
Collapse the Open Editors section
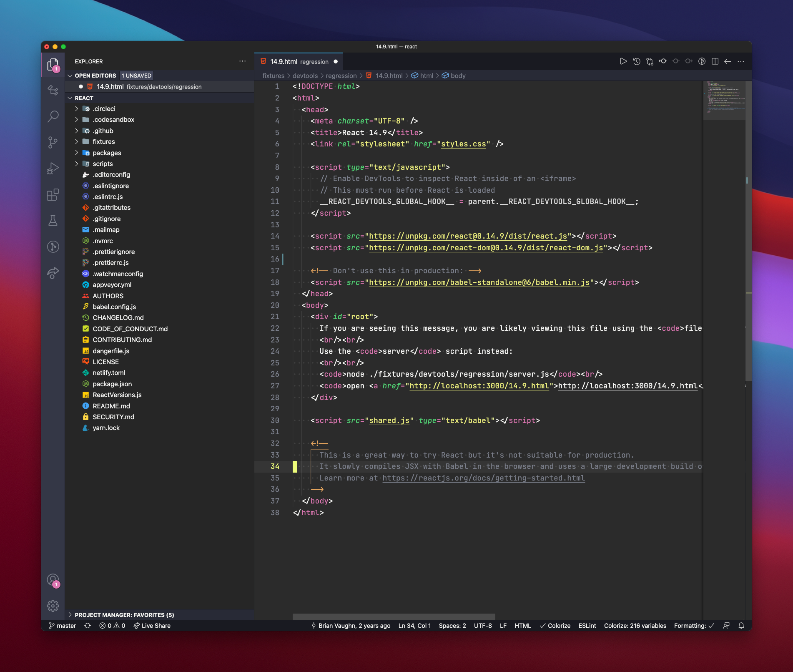[70, 76]
